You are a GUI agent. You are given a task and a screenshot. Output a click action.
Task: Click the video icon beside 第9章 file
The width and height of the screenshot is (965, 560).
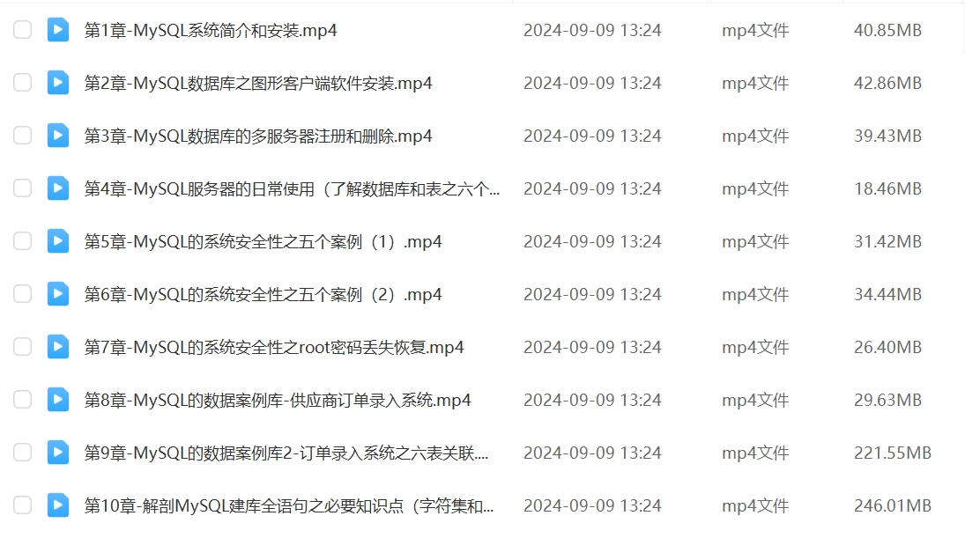(x=58, y=453)
